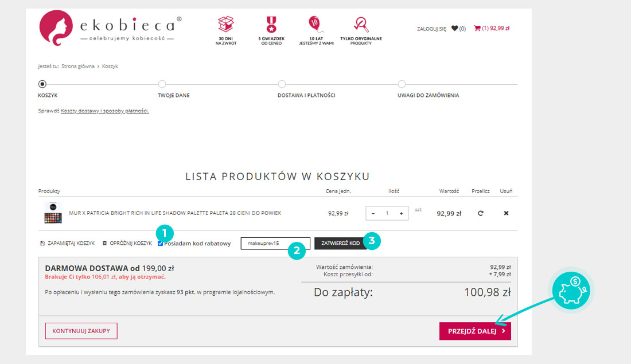Viewport: 631px width, 364px height.
Task: Open the shopping cart icon in header
Action: [477, 28]
